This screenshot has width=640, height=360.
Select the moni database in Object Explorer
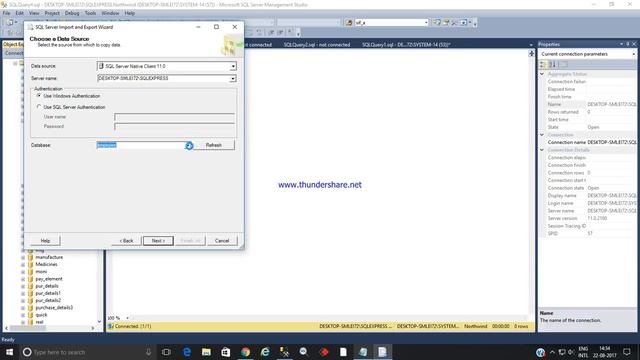click(41, 272)
